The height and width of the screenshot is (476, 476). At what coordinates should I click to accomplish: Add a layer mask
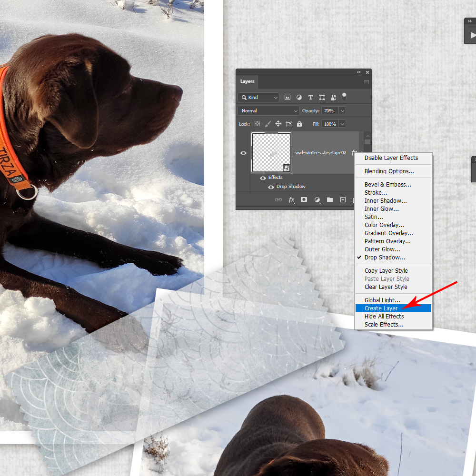click(304, 199)
